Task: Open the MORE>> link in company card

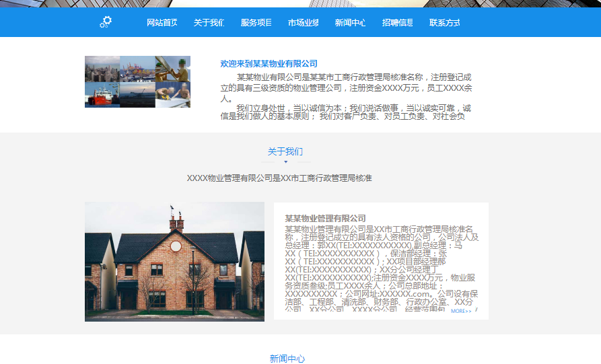Action: click(461, 312)
